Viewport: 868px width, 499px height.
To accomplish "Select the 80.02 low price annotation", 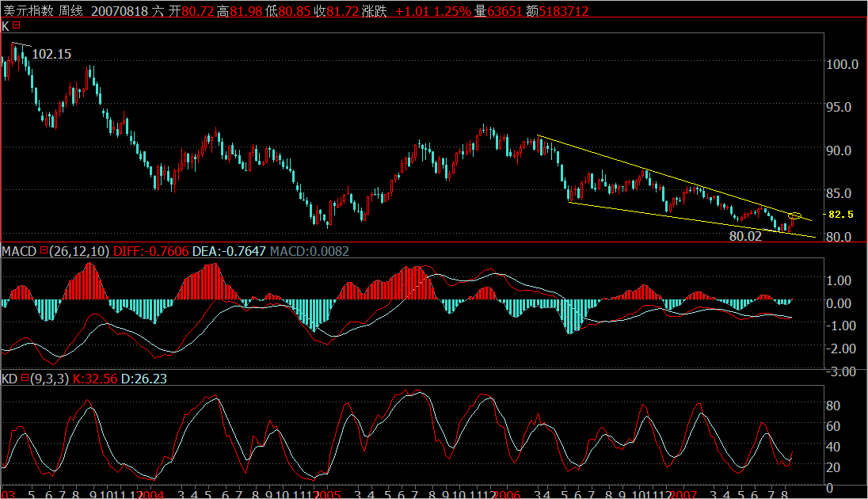I will [744, 236].
